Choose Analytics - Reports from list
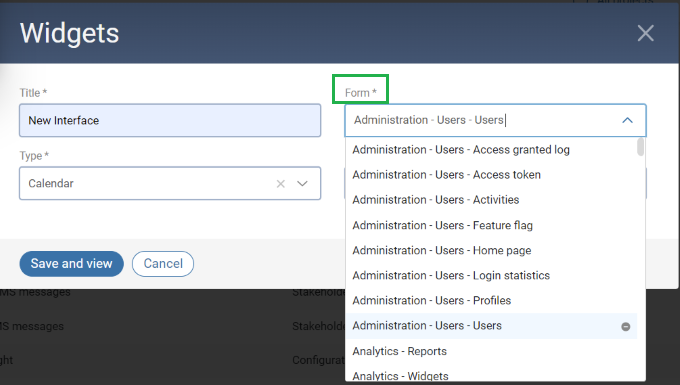This screenshot has height=385, width=680. coord(491,351)
